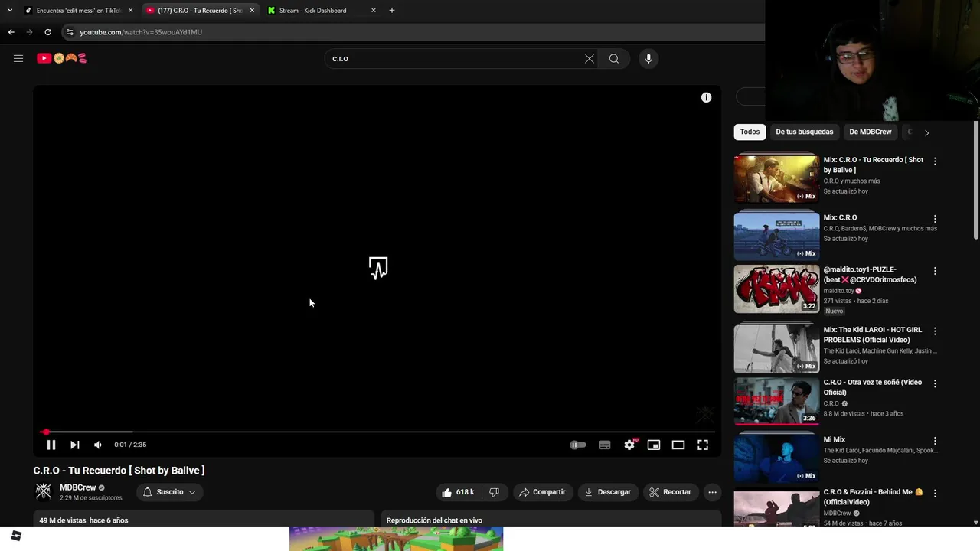Switch to theater mode

pyautogui.click(x=678, y=445)
